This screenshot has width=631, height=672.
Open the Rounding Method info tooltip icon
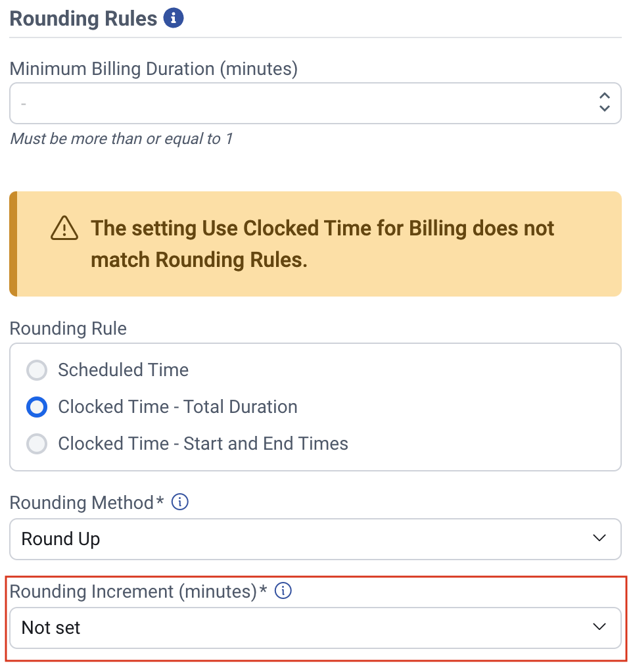pos(179,502)
